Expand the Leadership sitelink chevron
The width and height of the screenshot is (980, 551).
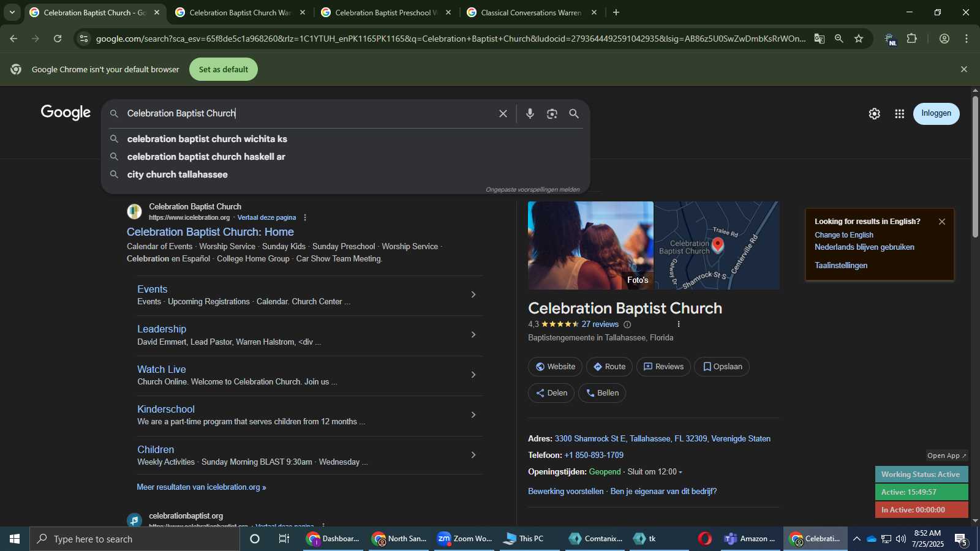(473, 335)
